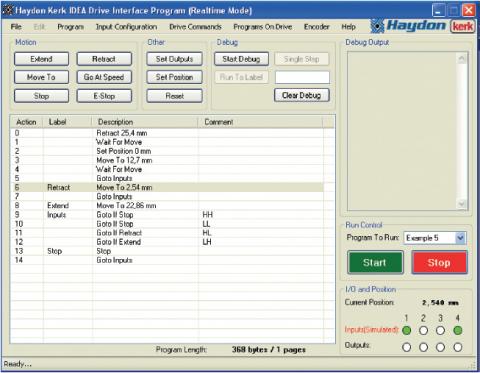
Task: Click the '368 bytes / 1 pages' program length
Action: pos(269,350)
